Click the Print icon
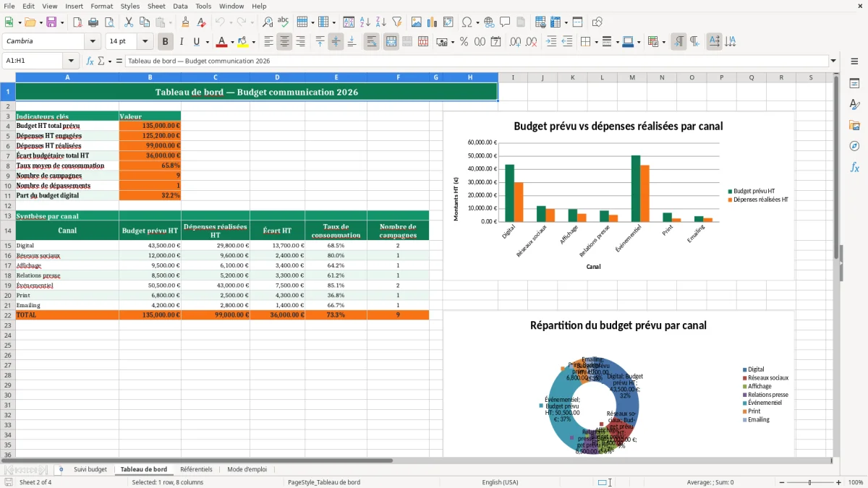 [93, 22]
